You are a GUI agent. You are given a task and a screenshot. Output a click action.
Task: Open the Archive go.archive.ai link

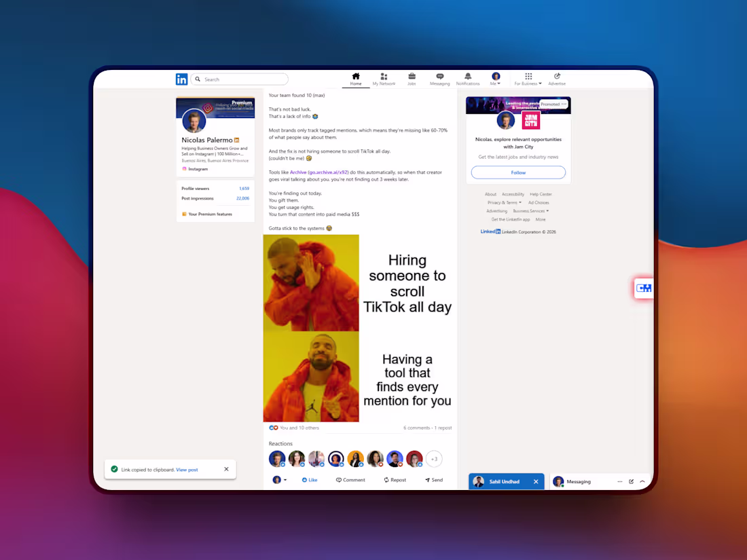319,172
